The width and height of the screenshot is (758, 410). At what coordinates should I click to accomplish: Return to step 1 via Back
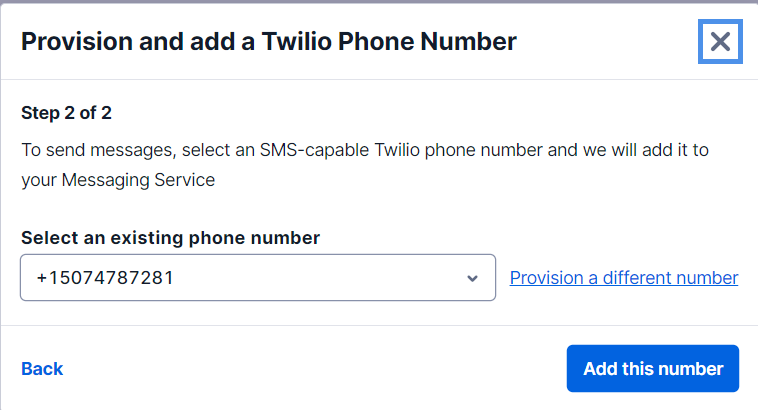[x=42, y=369]
